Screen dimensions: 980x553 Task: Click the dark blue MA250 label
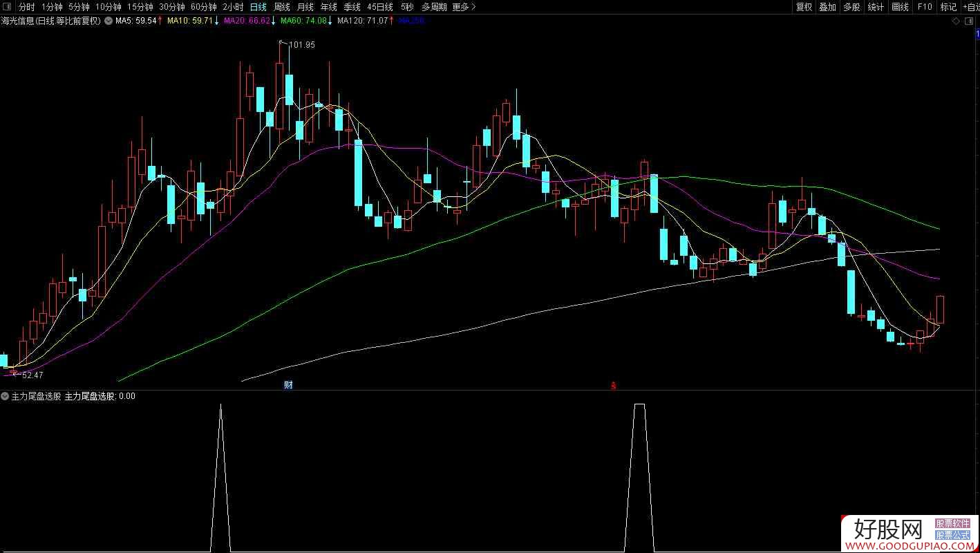(x=412, y=21)
